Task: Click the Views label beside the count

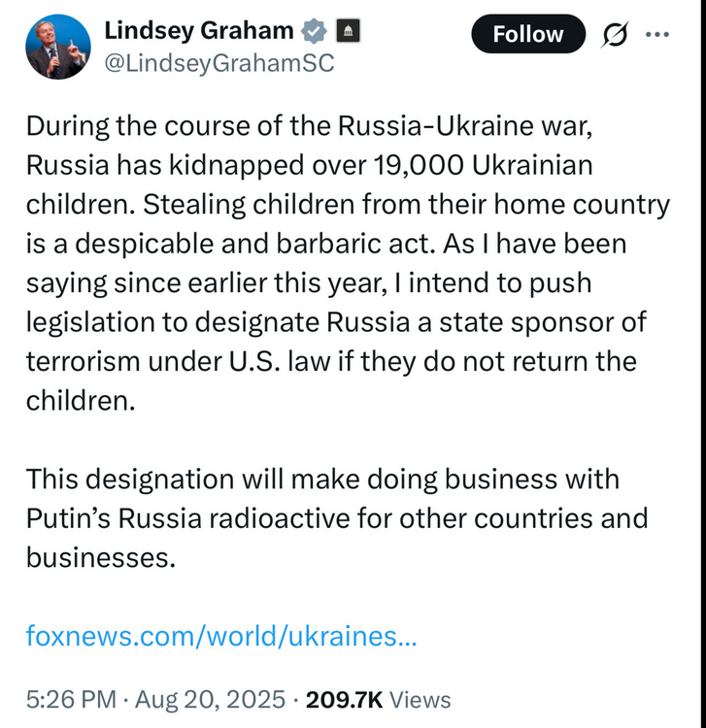Action: (420, 699)
